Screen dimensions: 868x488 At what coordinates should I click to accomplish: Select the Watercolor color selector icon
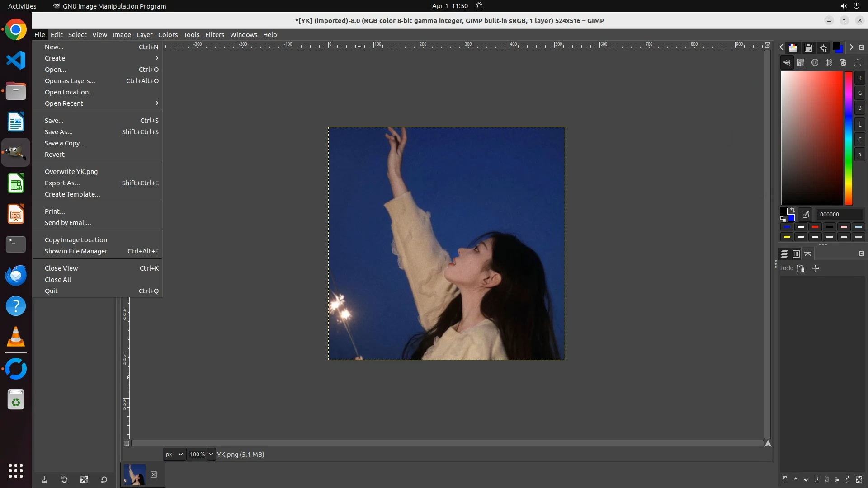815,63
